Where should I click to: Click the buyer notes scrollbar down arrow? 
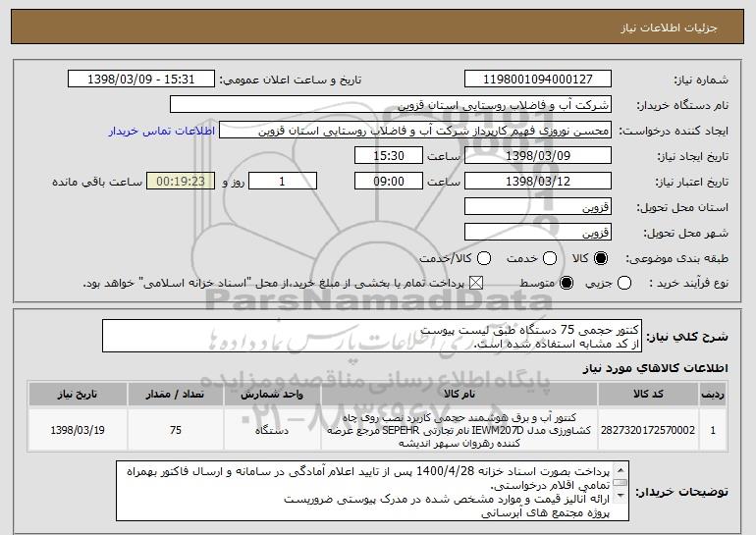coord(621,496)
